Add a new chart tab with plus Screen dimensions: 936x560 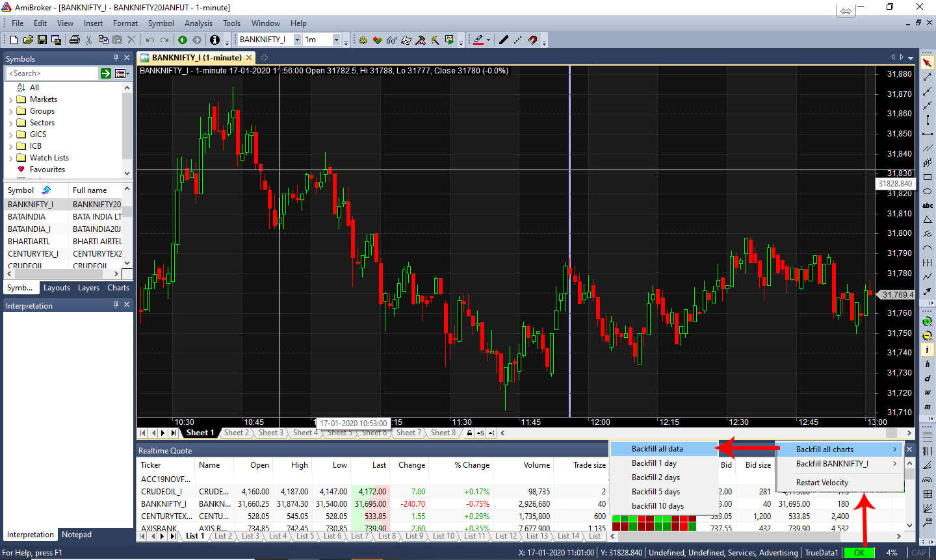click(265, 58)
